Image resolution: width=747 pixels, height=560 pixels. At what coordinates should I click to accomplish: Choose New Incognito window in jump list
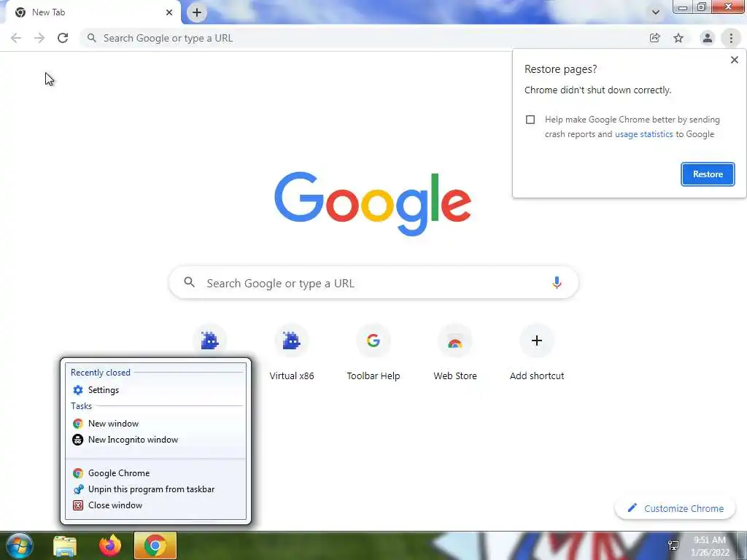(x=156, y=440)
